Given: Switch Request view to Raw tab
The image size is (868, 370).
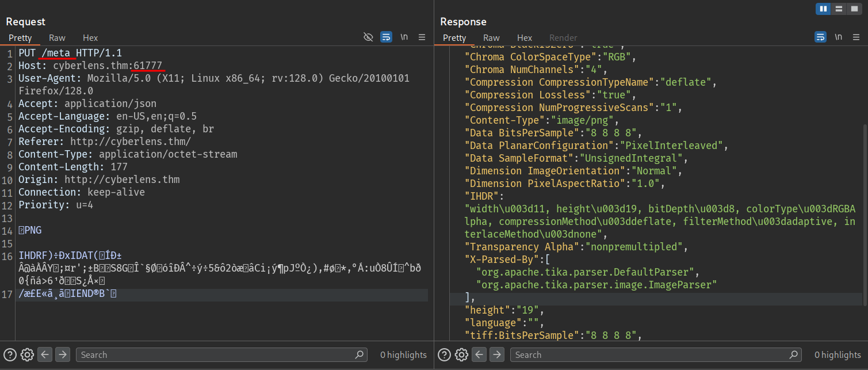Looking at the screenshot, I should point(57,38).
